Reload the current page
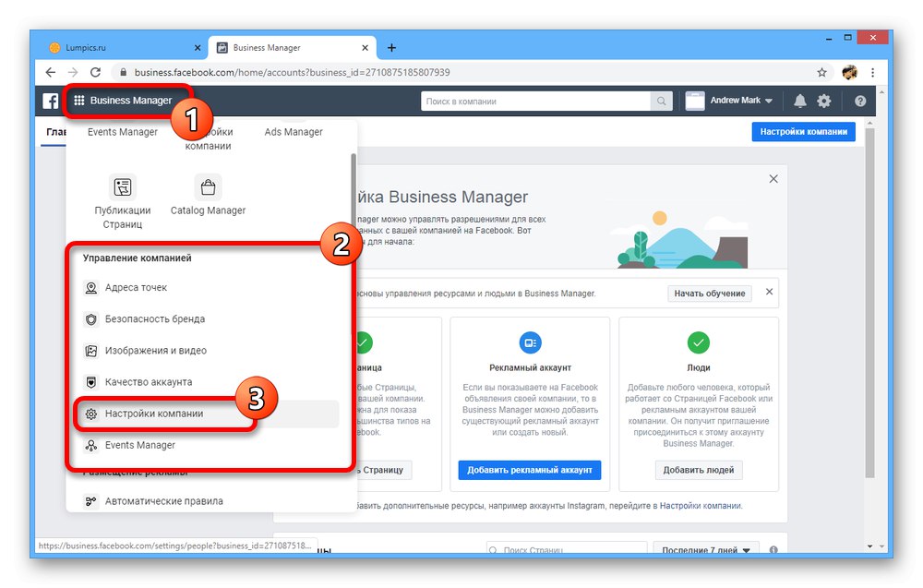 coord(95,72)
